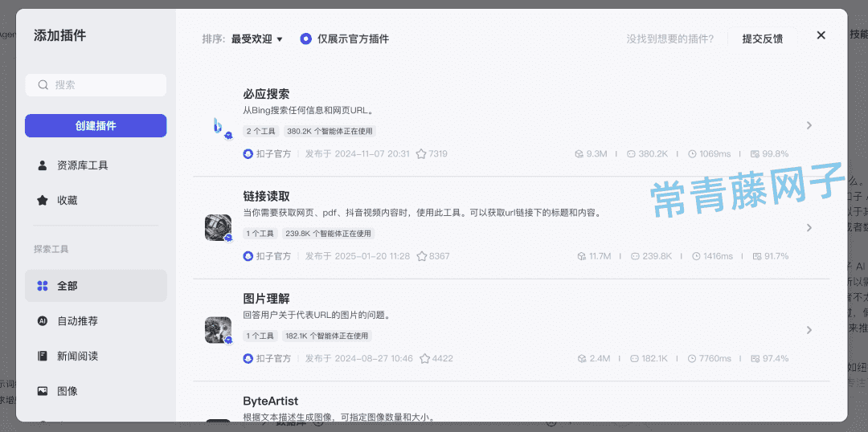
Task: Click the 182.1K 个智能体正在使用 tag
Action: 326,336
